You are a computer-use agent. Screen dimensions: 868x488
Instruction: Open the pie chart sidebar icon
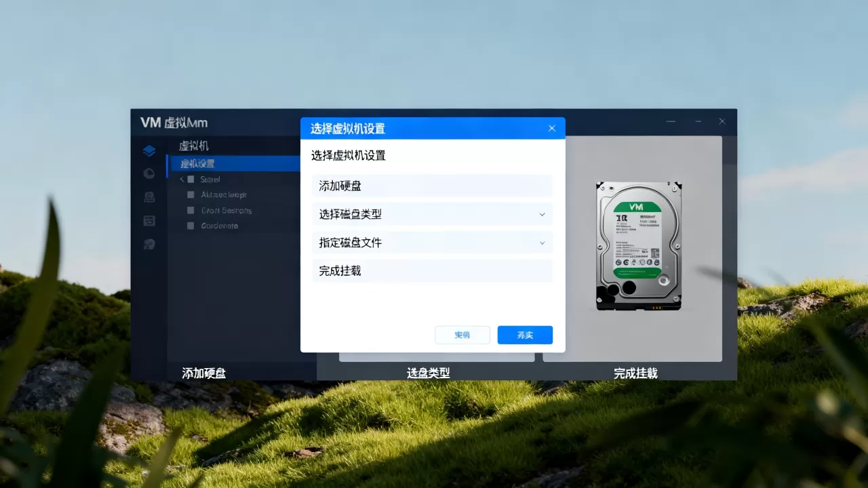[x=149, y=174]
